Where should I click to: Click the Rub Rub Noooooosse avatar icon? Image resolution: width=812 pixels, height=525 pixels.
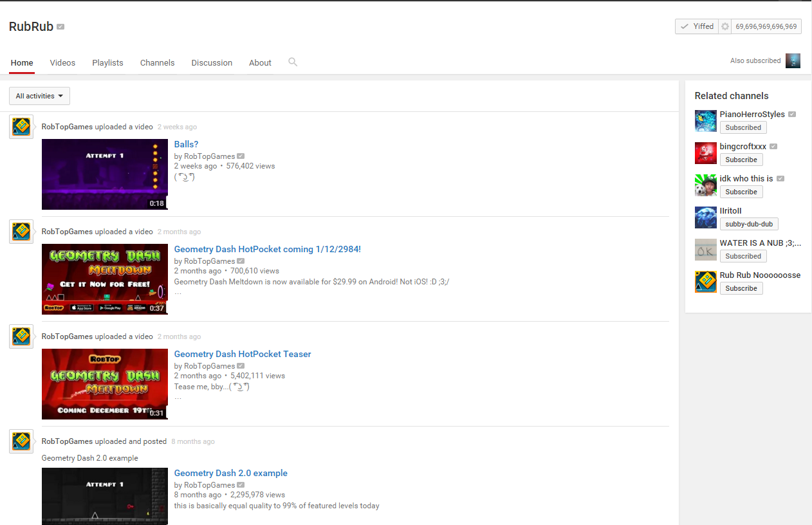706,282
